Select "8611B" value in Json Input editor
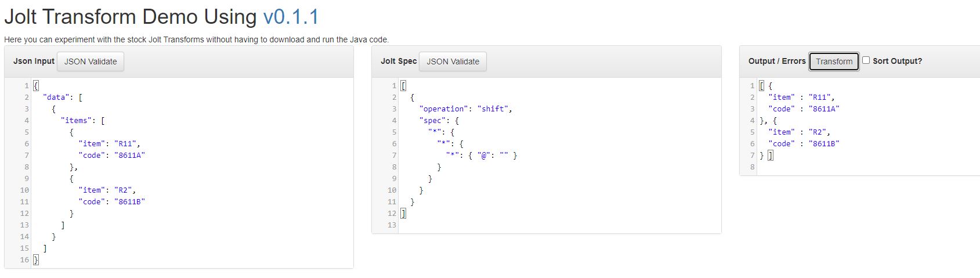Image resolution: width=980 pixels, height=278 pixels. click(x=129, y=202)
